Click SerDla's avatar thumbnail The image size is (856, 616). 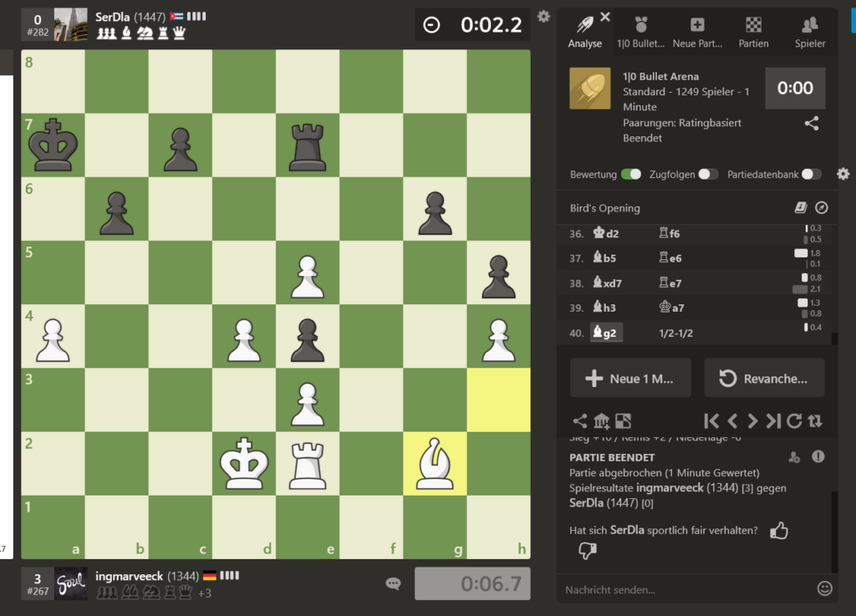tap(70, 24)
